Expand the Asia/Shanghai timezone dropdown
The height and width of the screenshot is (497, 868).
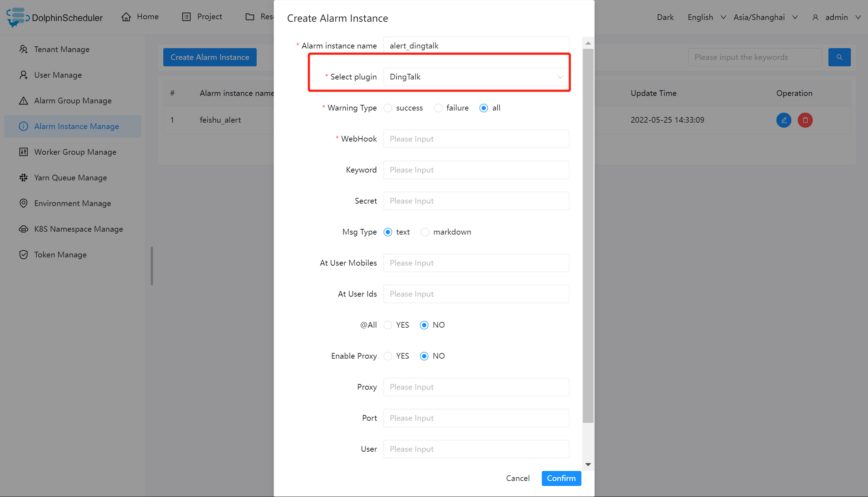tap(765, 17)
